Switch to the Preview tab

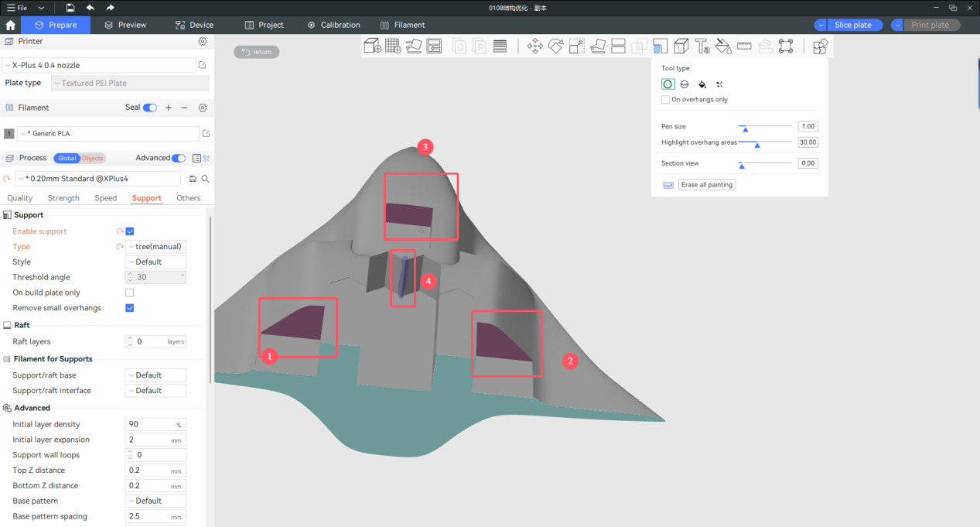click(x=125, y=24)
